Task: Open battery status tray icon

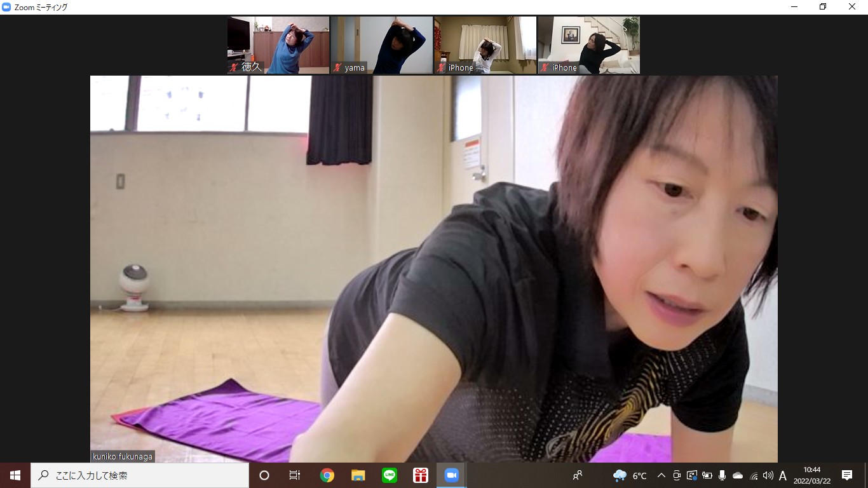Action: (707, 475)
